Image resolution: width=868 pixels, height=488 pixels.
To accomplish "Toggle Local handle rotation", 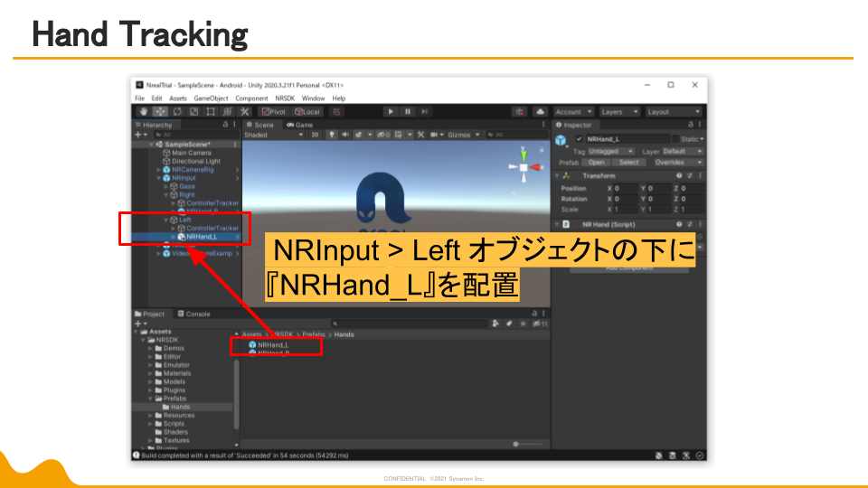I will click(x=307, y=112).
